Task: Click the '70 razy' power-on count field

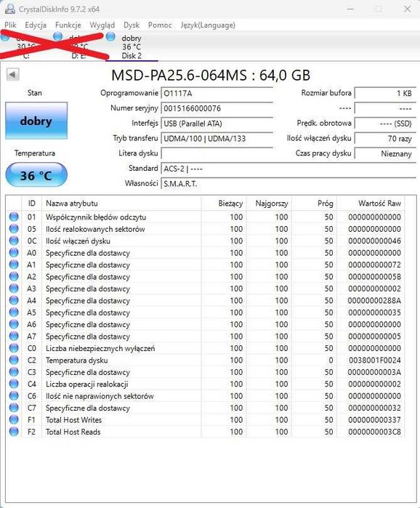Action: (385, 138)
